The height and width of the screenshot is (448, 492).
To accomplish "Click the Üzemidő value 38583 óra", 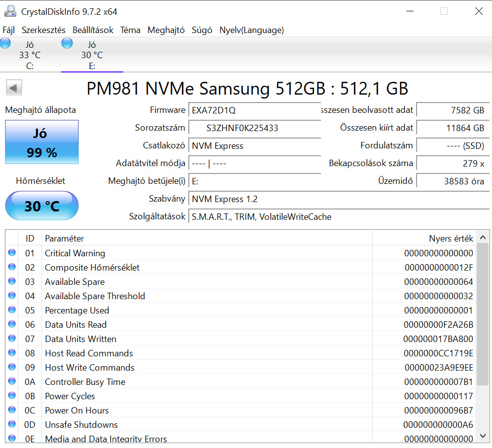I will click(x=453, y=181).
